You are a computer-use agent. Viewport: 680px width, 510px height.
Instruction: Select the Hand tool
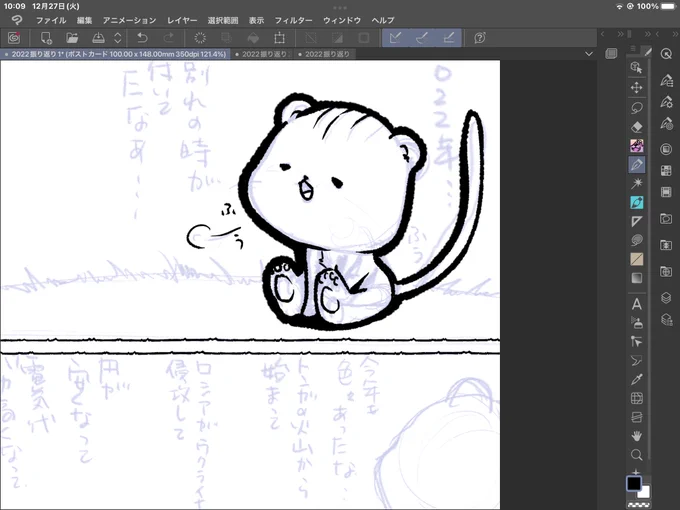(x=636, y=436)
